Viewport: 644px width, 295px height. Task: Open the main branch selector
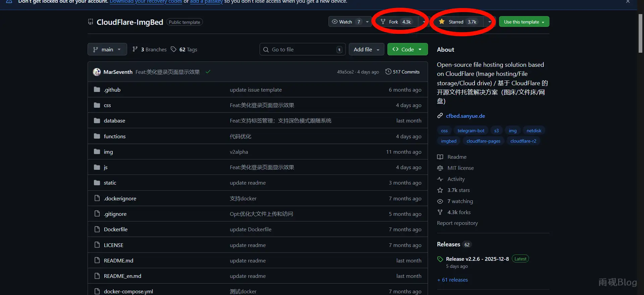pos(107,49)
